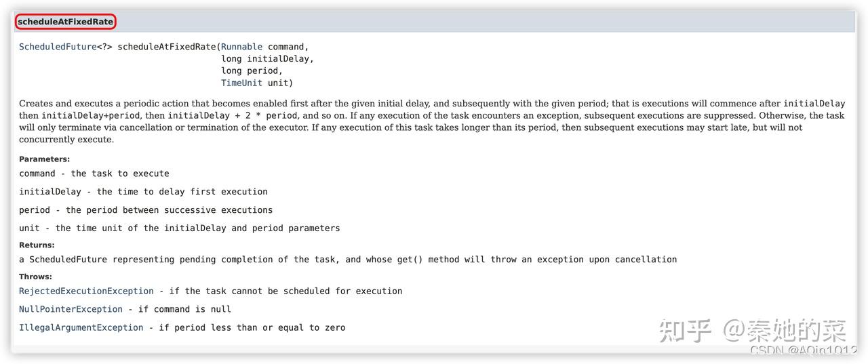Click the Throws section label
868x364 pixels.
point(35,277)
